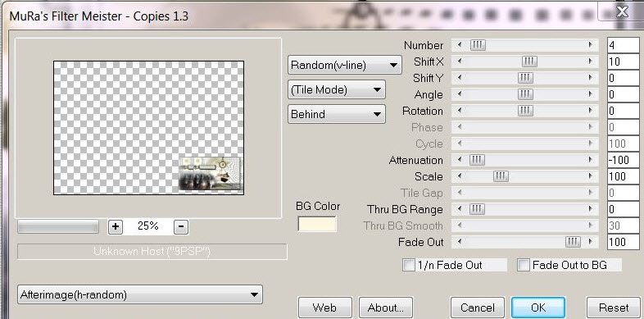Click the OK button
Viewport: 644px width, 319px height.
point(538,308)
